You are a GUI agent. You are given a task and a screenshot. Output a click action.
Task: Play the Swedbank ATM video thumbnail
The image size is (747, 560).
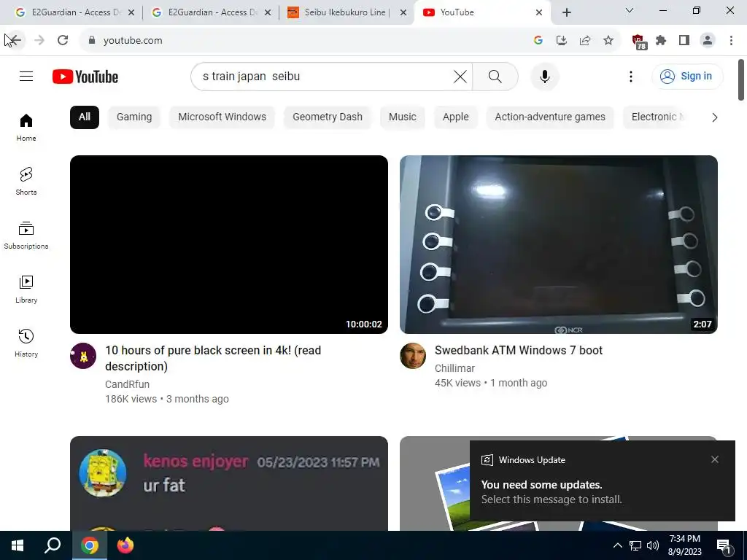click(558, 244)
